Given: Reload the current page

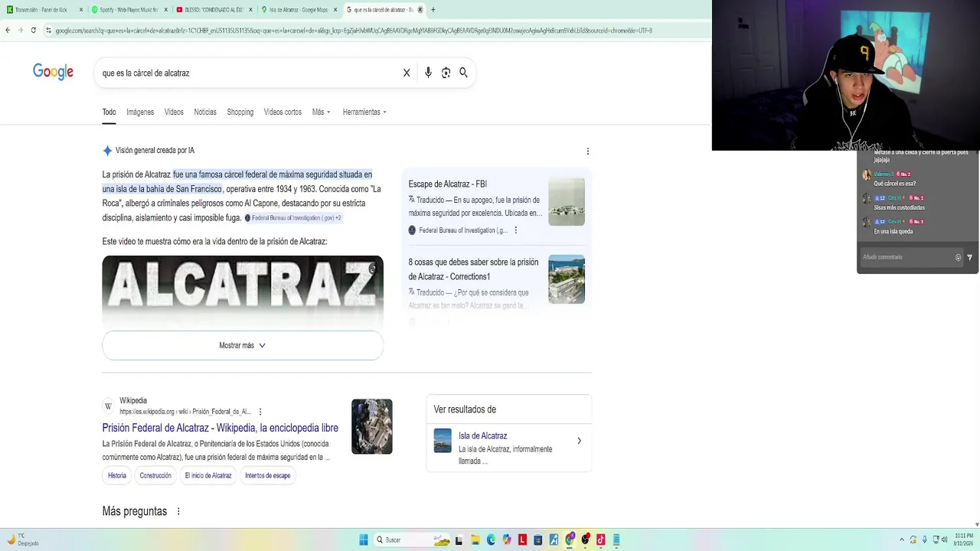Looking at the screenshot, I should pos(33,31).
